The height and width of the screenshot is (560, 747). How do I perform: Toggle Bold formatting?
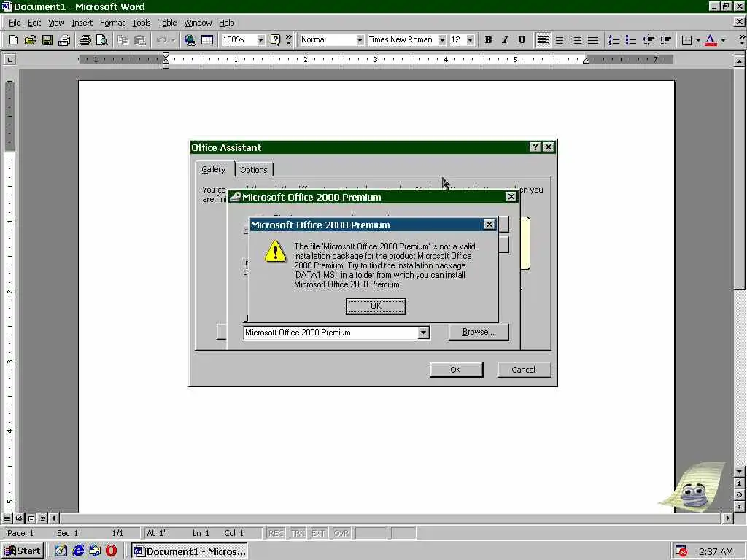point(488,40)
